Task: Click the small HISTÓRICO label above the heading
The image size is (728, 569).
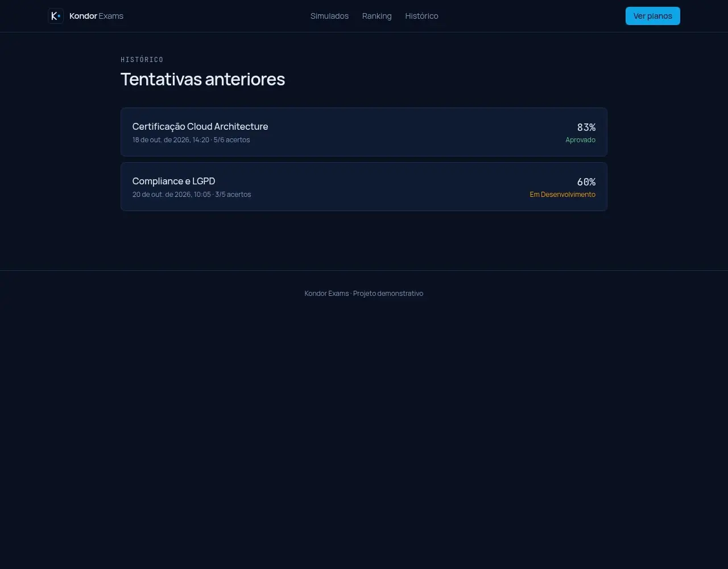Action: [x=142, y=60]
